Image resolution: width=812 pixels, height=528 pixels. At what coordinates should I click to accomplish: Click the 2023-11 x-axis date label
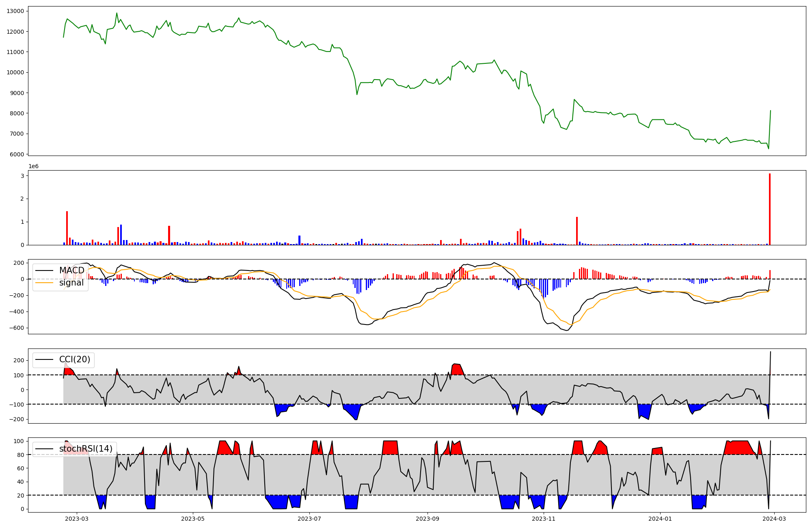click(x=544, y=519)
